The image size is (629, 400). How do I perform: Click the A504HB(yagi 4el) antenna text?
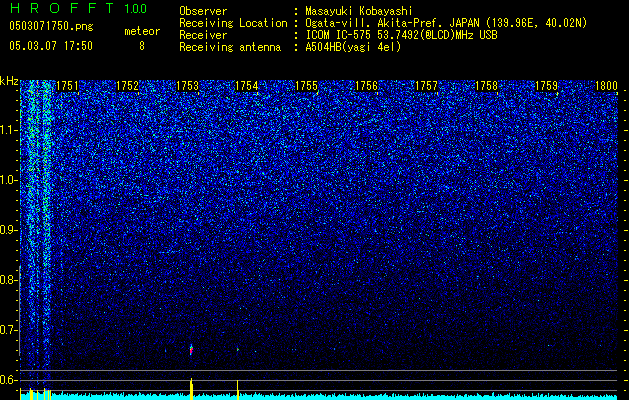[353, 47]
